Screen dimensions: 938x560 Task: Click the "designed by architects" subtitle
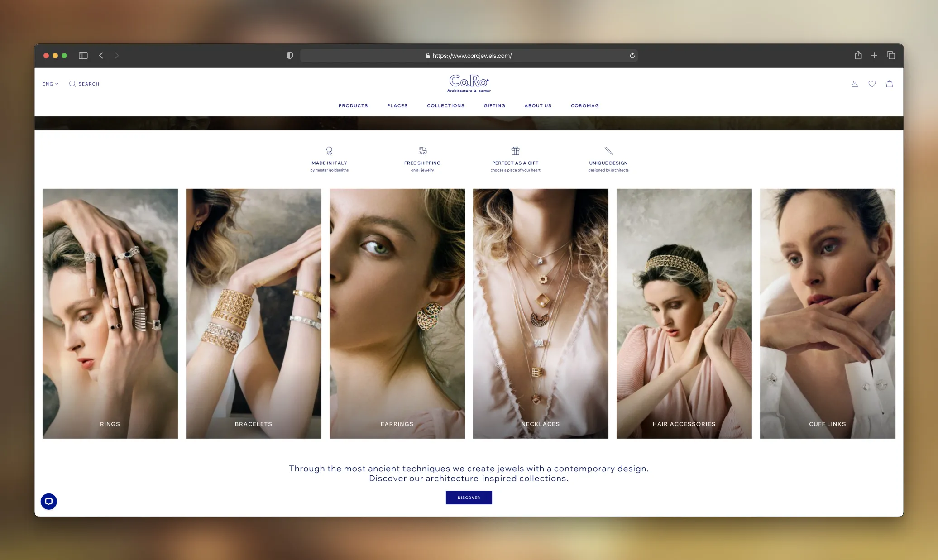(x=608, y=170)
